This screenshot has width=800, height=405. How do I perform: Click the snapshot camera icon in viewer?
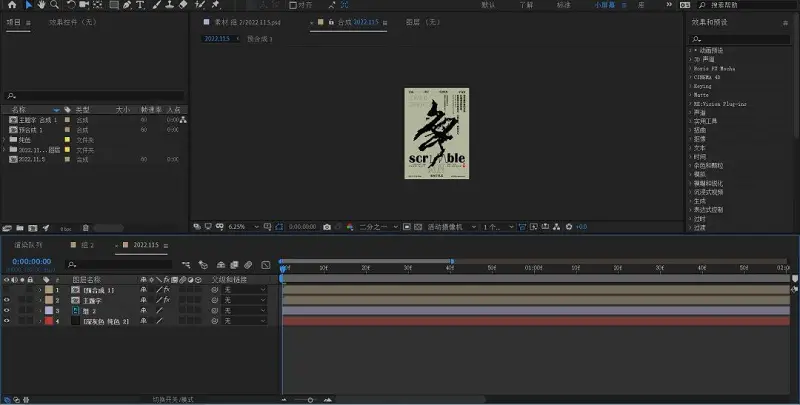click(x=327, y=227)
